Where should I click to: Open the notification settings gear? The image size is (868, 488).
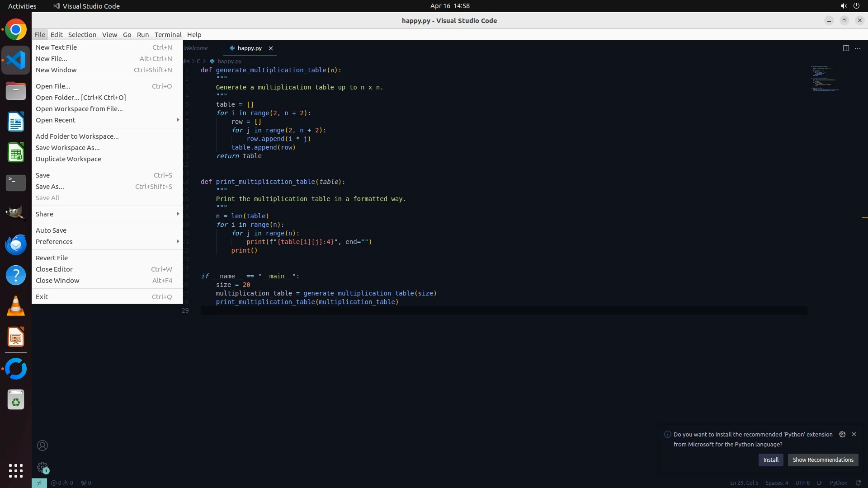pos(842,434)
